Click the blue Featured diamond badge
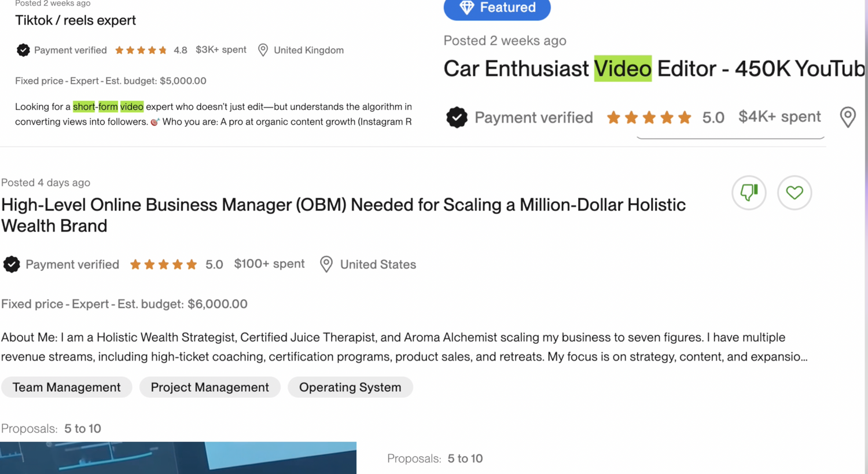The width and height of the screenshot is (868, 474). pos(496,8)
